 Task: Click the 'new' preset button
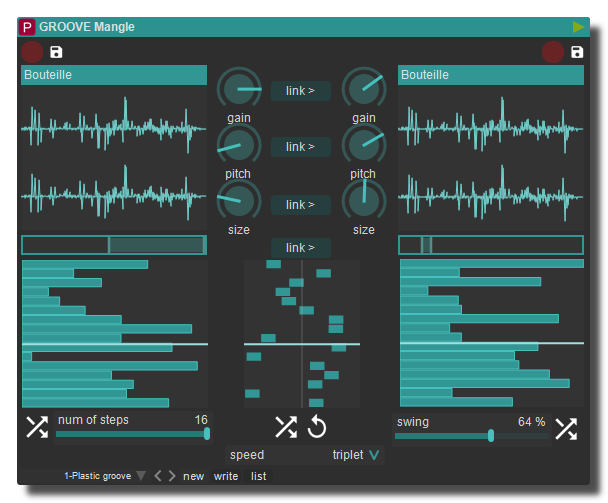(193, 476)
